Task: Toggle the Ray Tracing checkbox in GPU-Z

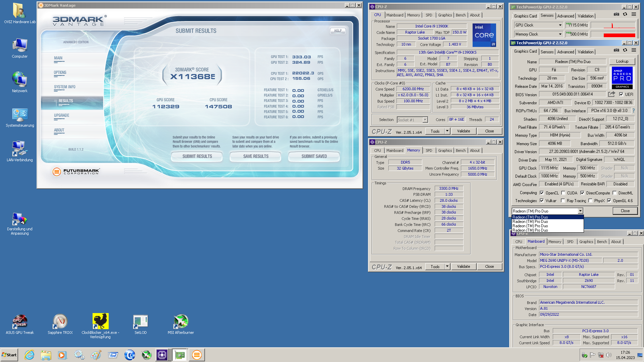Action: (x=563, y=200)
